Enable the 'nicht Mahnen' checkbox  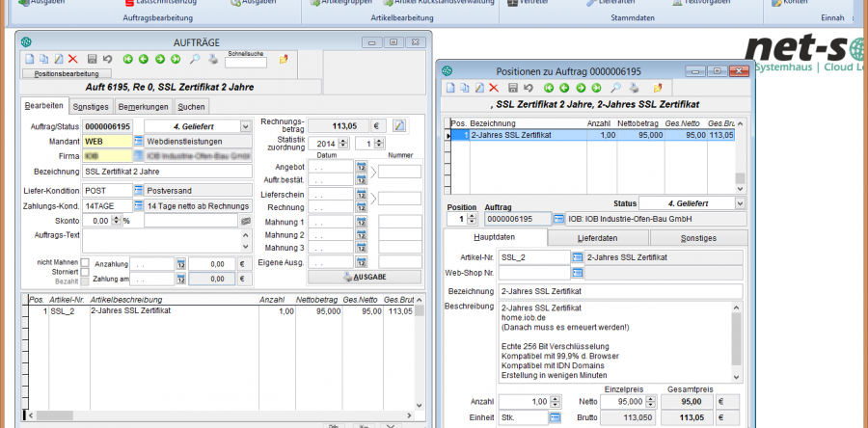[x=85, y=262]
